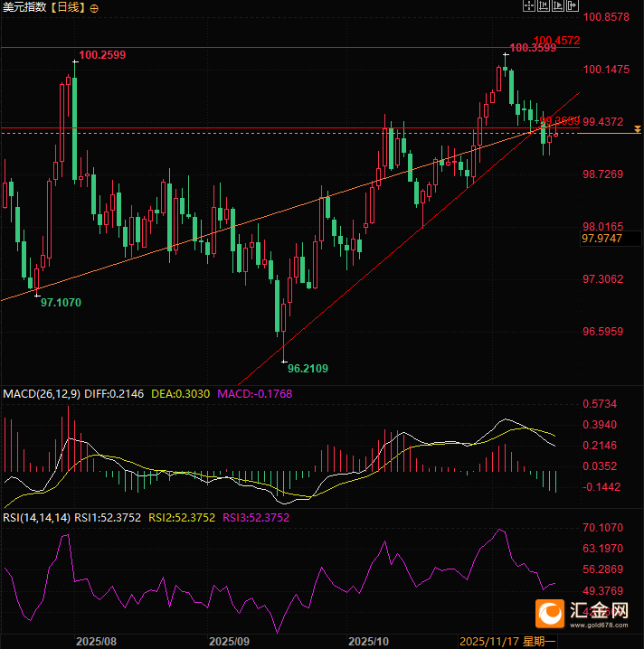Screen dimensions: 644x649
Task: Click the 美元指数【日线】 chart title
Action: coord(44,7)
